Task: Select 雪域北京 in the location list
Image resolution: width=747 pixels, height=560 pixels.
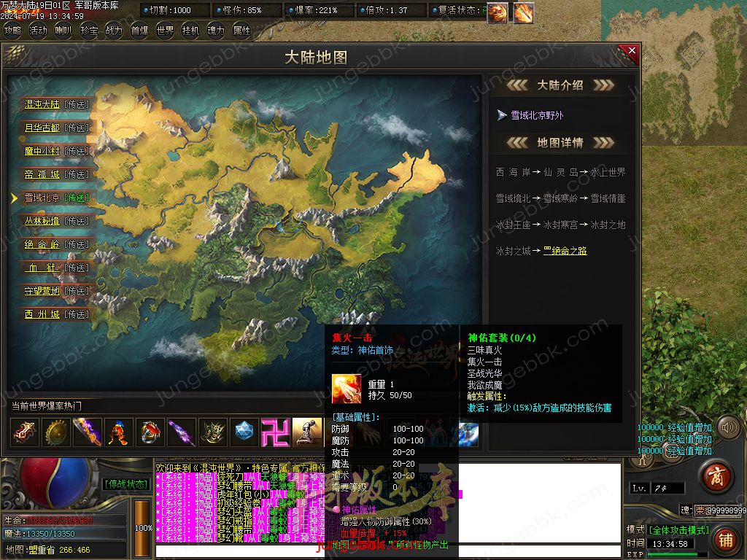Action: [x=42, y=198]
